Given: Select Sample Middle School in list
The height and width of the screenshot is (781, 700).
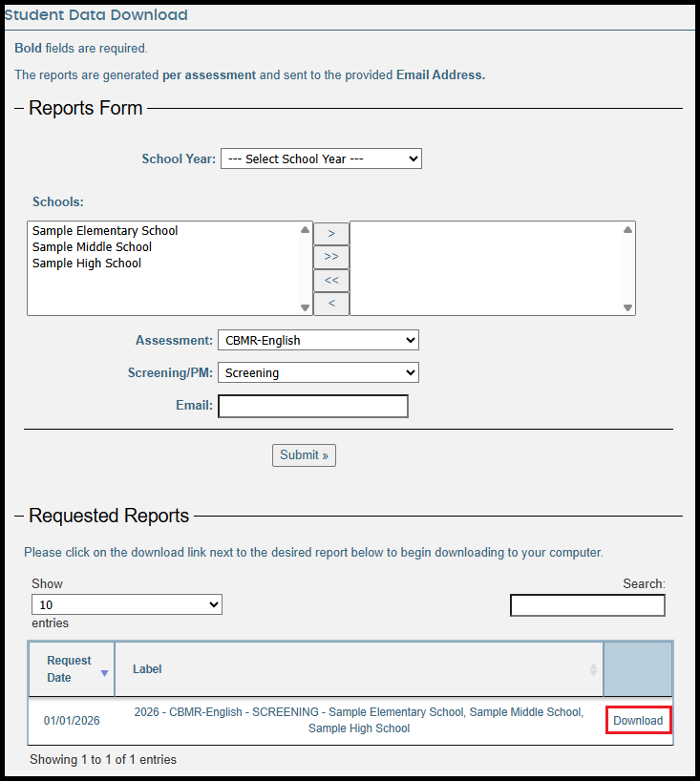Looking at the screenshot, I should pos(92,247).
